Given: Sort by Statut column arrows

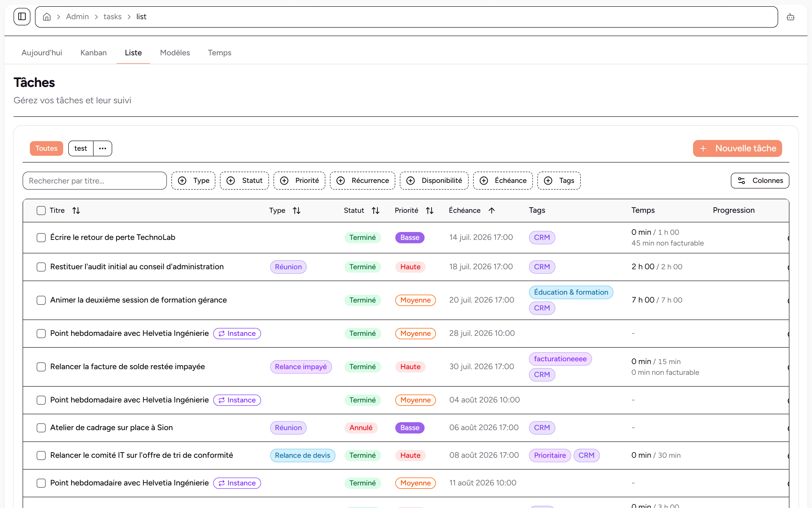Looking at the screenshot, I should coord(376,211).
